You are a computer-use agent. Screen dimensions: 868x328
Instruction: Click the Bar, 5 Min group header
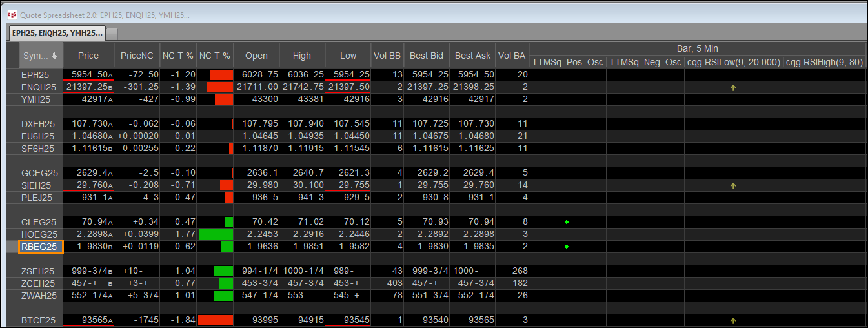click(x=697, y=48)
